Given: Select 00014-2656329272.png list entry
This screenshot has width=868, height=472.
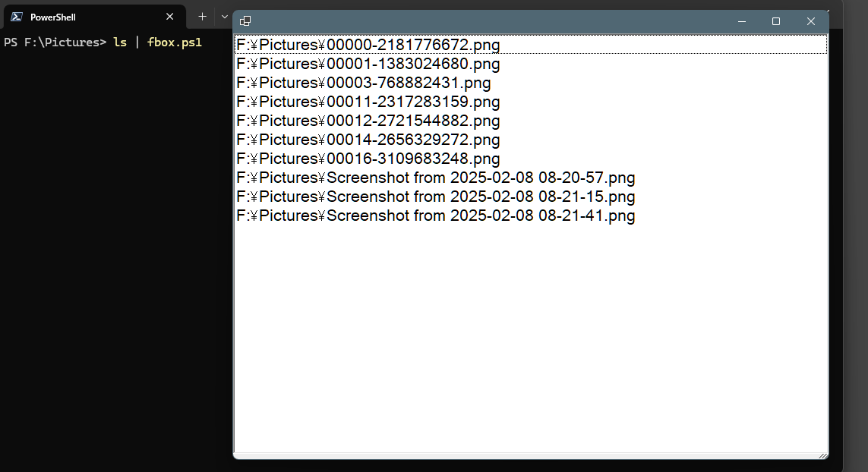Looking at the screenshot, I should coord(531,140).
